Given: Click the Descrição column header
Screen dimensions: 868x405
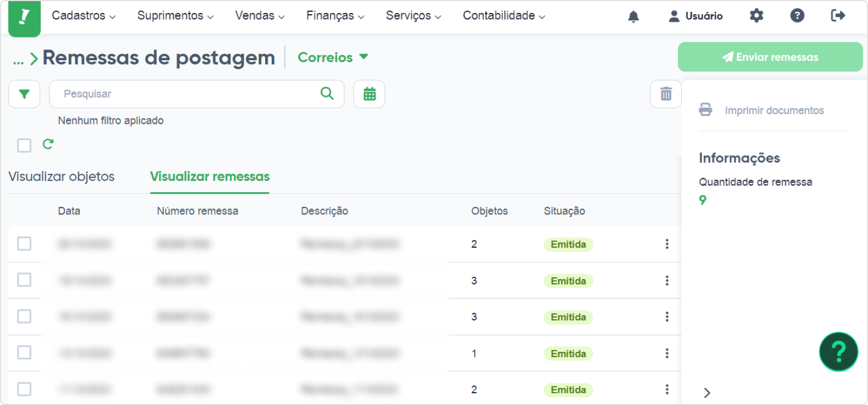Looking at the screenshot, I should click(324, 211).
